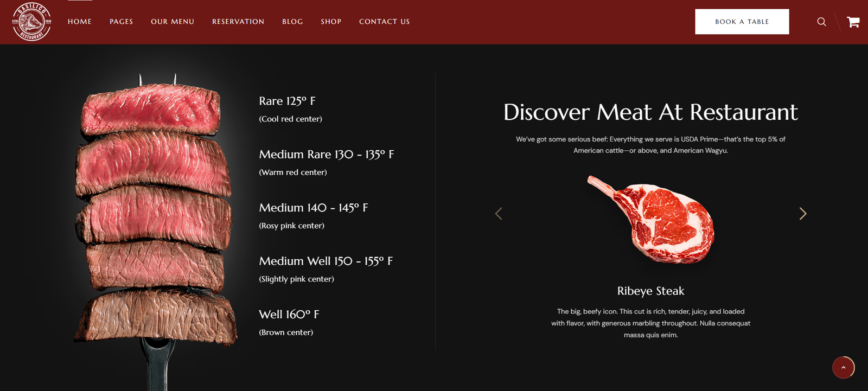Go to the Reservation page
The image size is (868, 391).
pos(238,22)
